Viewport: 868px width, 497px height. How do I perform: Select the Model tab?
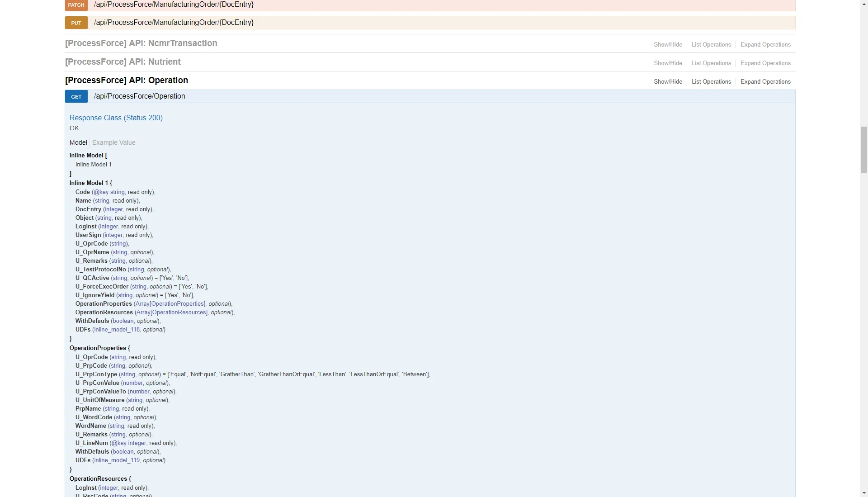78,143
